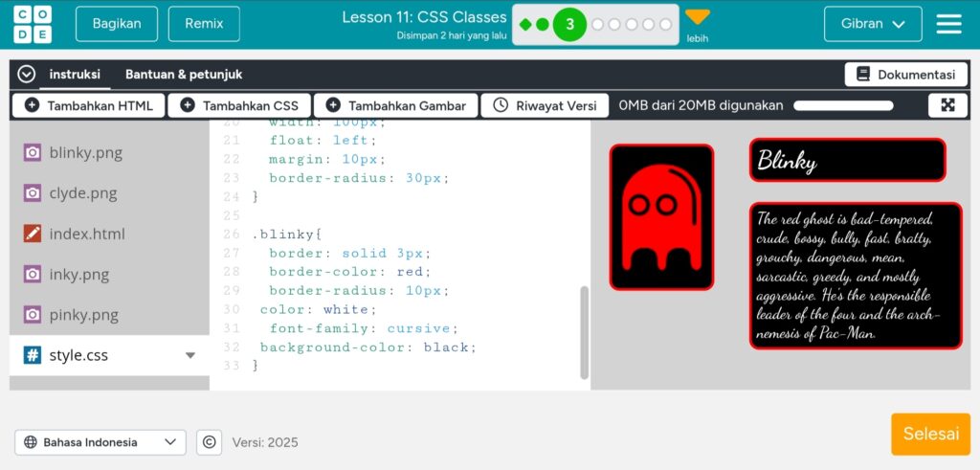Click Tambahkan HTML button
This screenshot has width=980, height=470.
(x=88, y=105)
